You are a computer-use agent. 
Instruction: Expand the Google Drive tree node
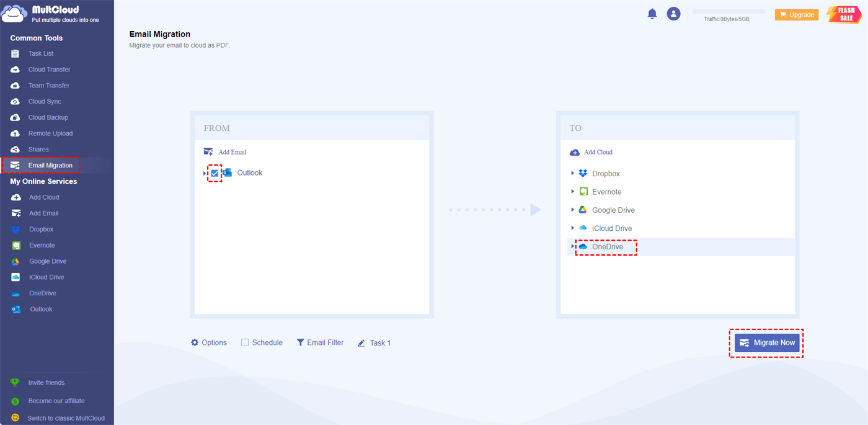pyautogui.click(x=573, y=210)
